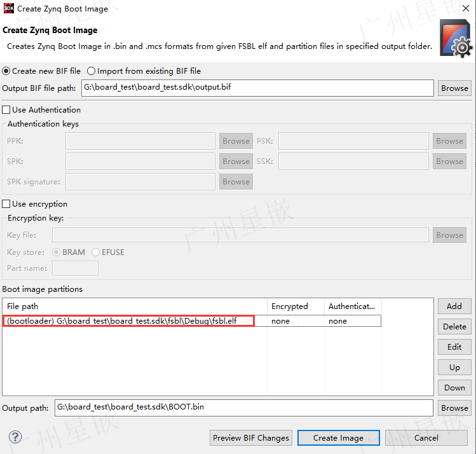Cancel the boot image dialog
476x454 pixels.
pos(426,438)
